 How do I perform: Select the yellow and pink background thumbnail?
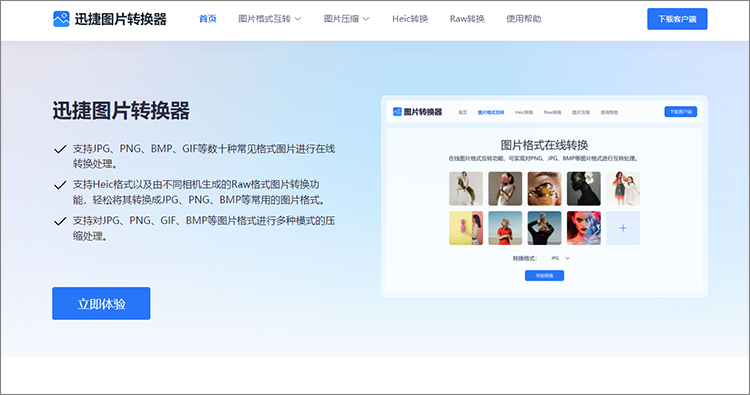point(466,228)
